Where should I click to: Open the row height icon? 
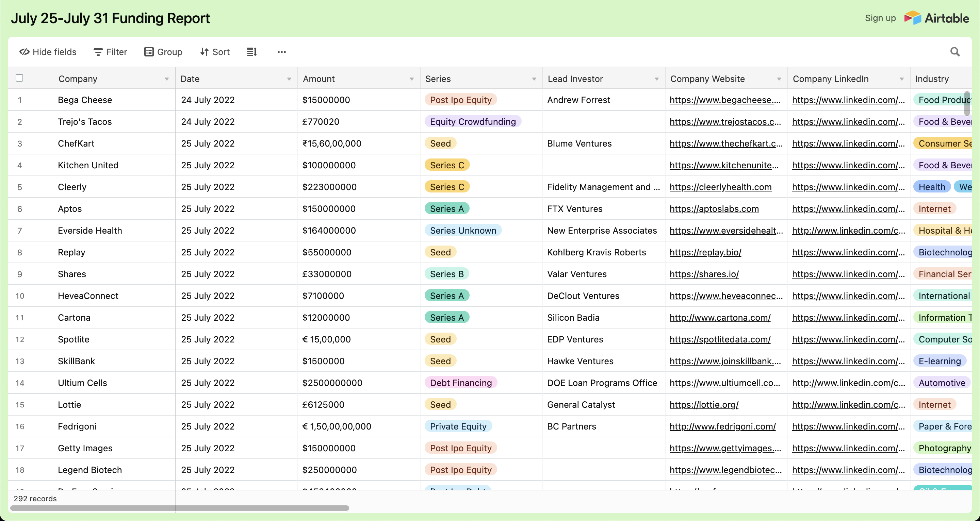(x=252, y=52)
